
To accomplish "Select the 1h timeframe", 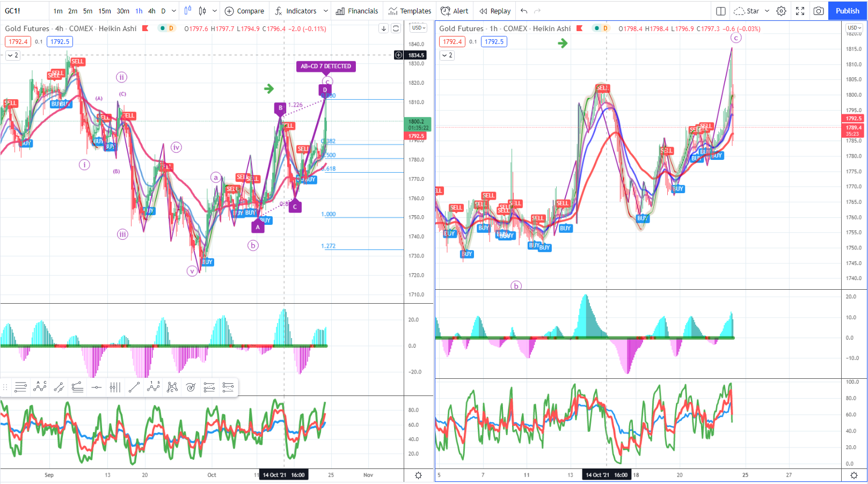I will pos(139,11).
